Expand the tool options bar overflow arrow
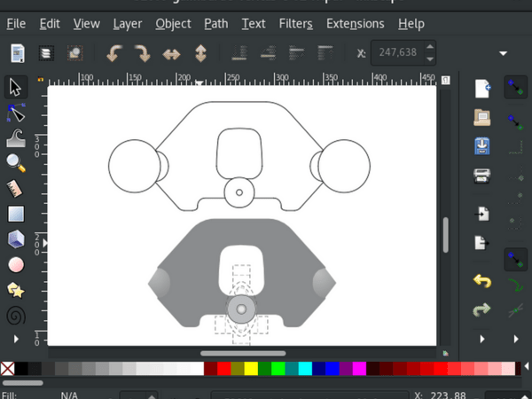Viewport: 532px width, 399px height. pos(504,54)
